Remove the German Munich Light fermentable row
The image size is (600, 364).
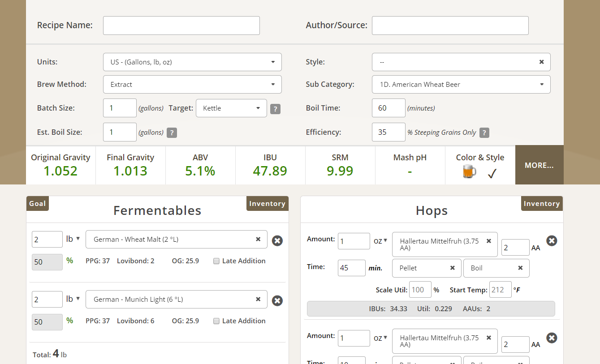tap(277, 301)
